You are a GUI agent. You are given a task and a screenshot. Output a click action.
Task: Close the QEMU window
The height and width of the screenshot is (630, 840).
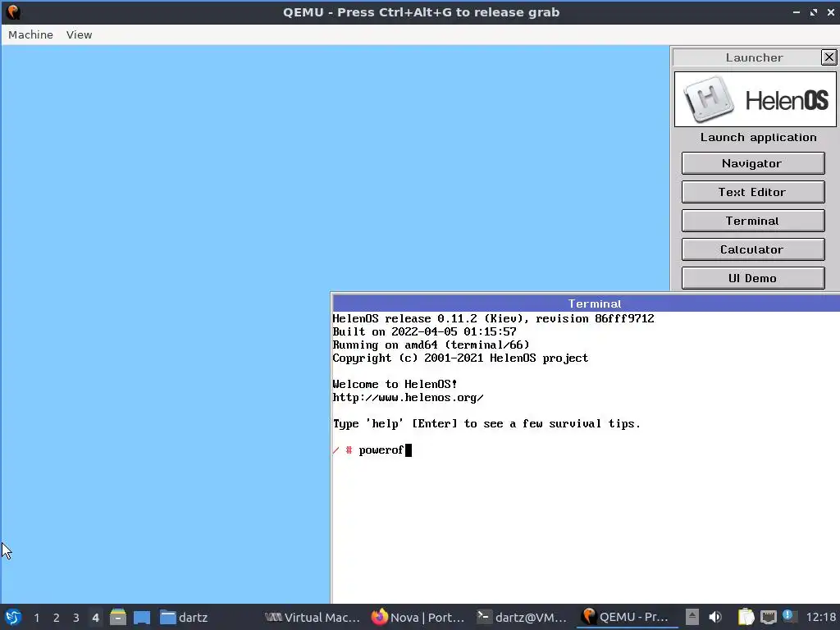(x=830, y=11)
